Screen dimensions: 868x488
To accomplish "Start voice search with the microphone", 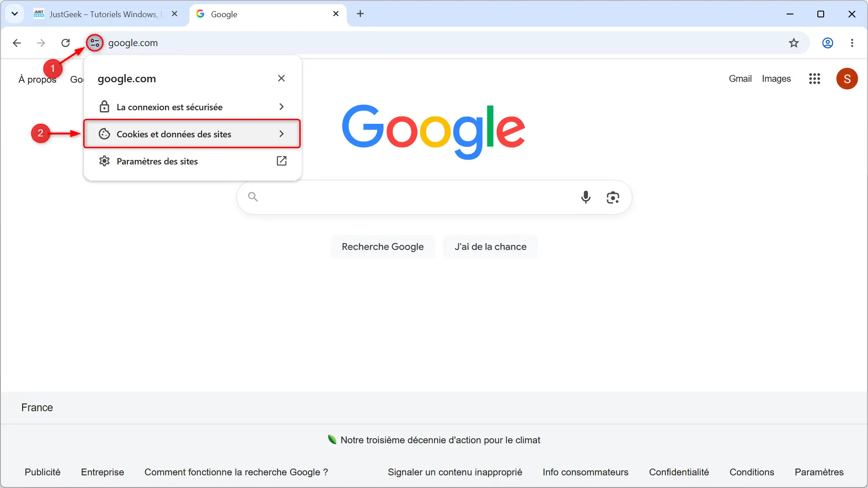I will coord(585,197).
